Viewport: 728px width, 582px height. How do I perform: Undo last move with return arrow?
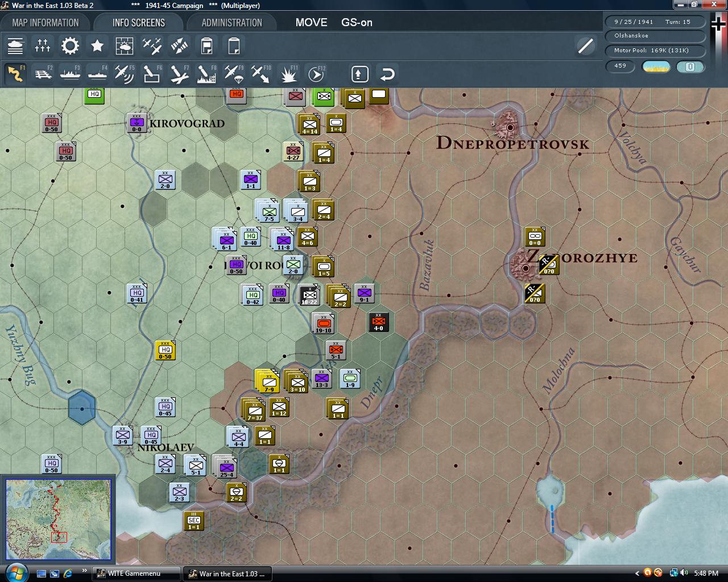click(387, 74)
